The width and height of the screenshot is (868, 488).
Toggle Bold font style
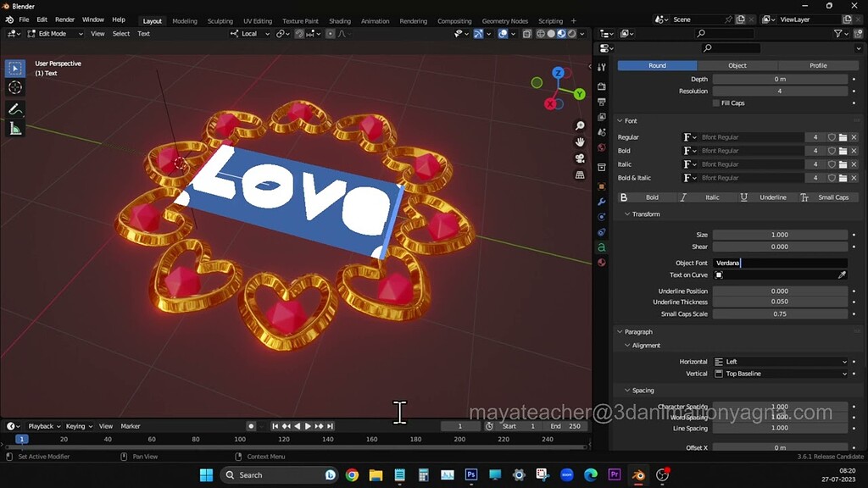click(x=644, y=197)
